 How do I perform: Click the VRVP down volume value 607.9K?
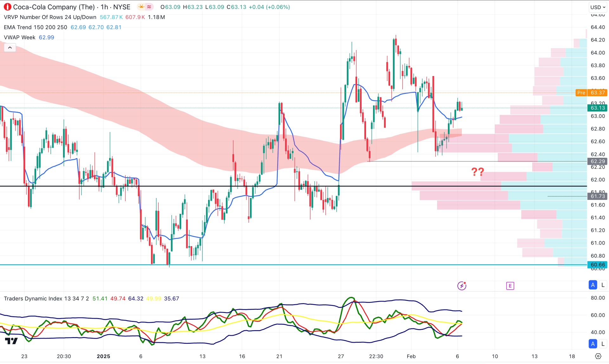(x=135, y=17)
